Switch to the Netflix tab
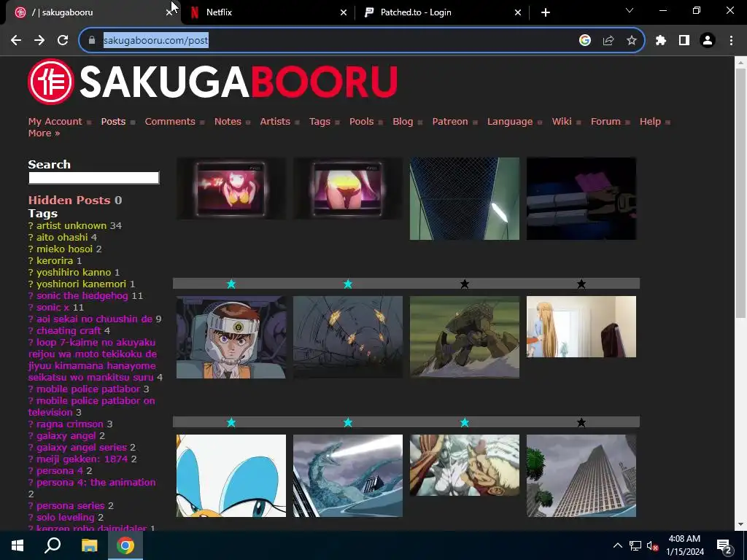 pyautogui.click(x=267, y=12)
